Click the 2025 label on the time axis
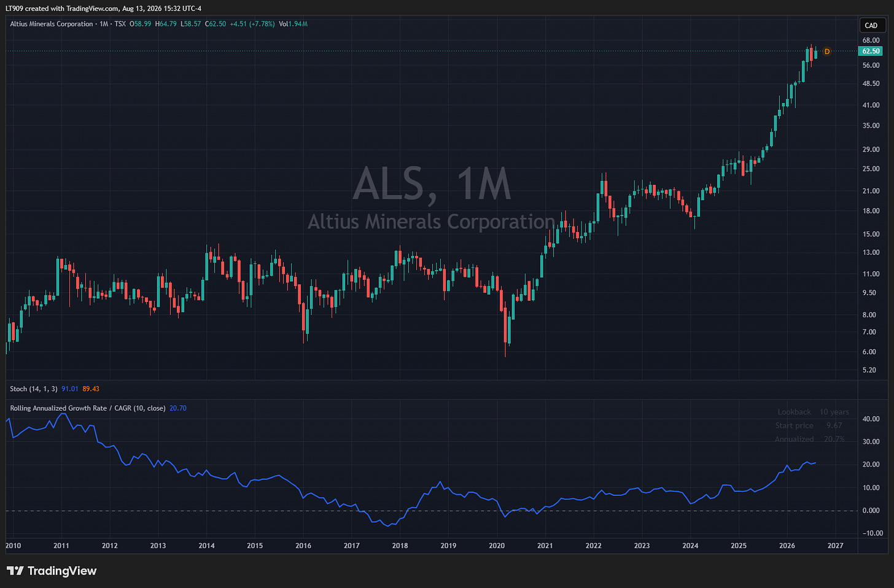Image resolution: width=894 pixels, height=588 pixels. [x=739, y=546]
